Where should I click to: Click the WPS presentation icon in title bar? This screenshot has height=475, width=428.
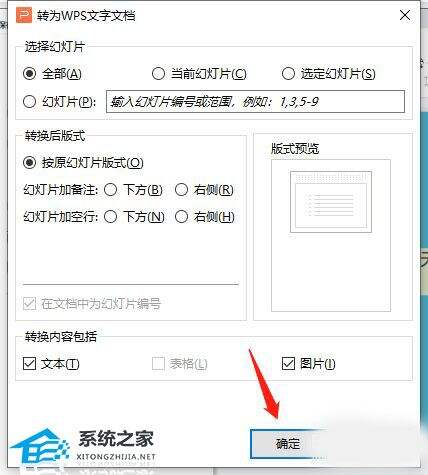(x=24, y=15)
